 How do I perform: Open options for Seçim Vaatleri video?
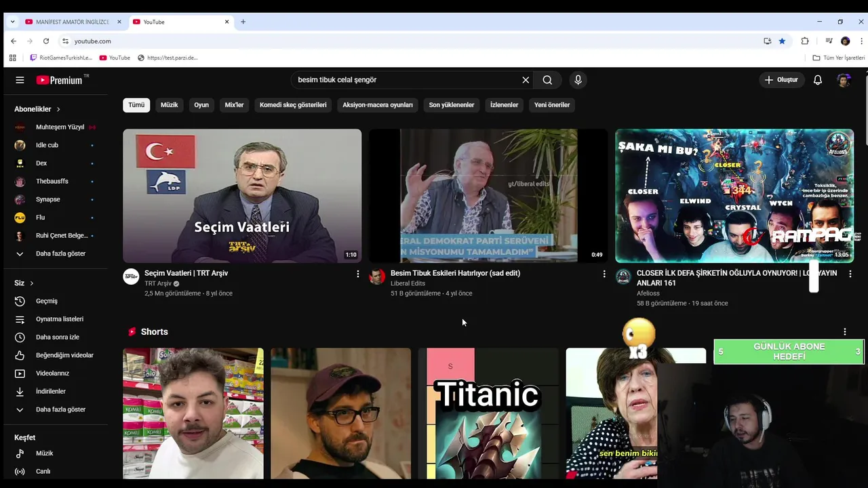[358, 274]
